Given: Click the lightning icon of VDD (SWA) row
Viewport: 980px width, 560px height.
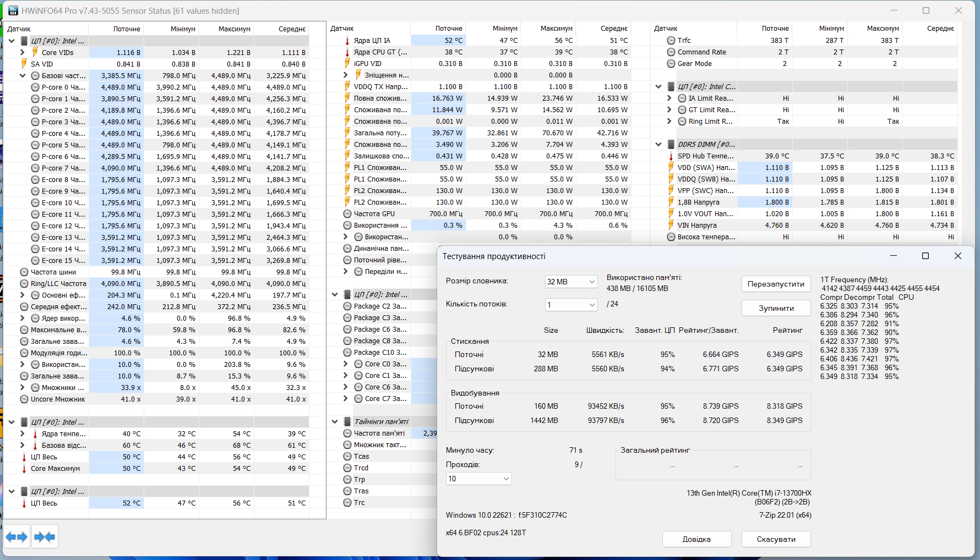Looking at the screenshot, I should click(671, 167).
